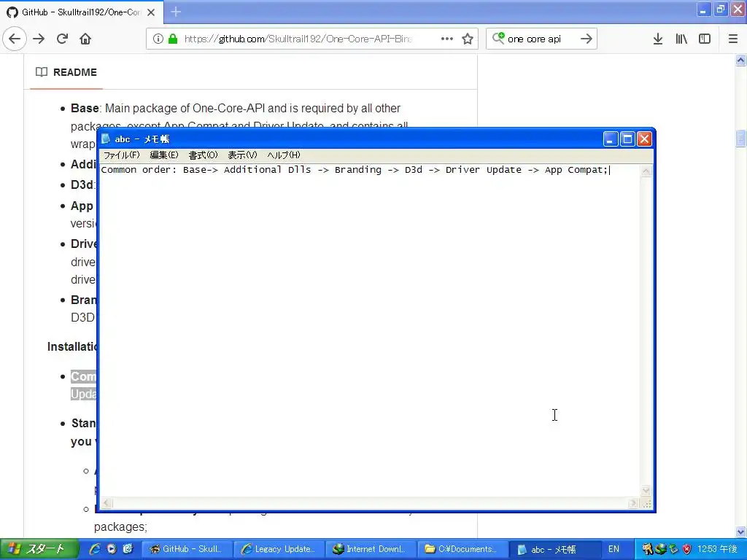
Task: Click browser page scrollbar down arrow
Action: [x=740, y=532]
